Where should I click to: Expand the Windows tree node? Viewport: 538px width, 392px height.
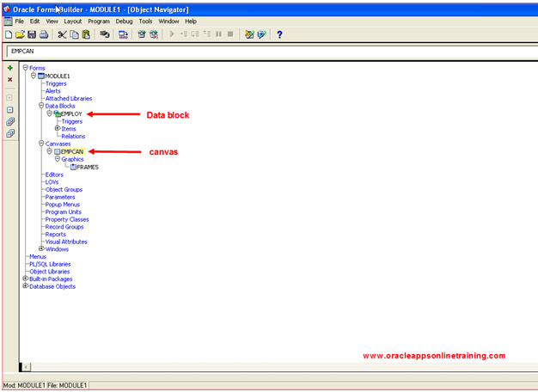click(x=41, y=248)
